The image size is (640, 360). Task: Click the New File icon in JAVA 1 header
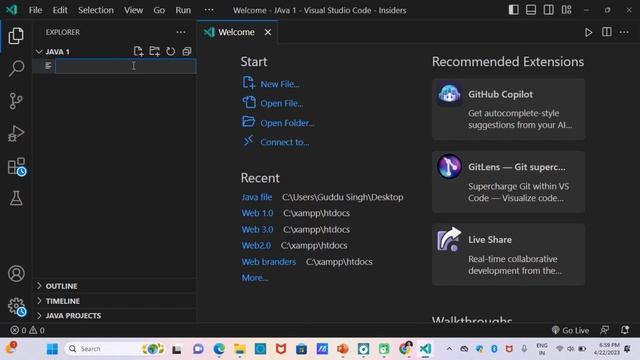pos(138,51)
